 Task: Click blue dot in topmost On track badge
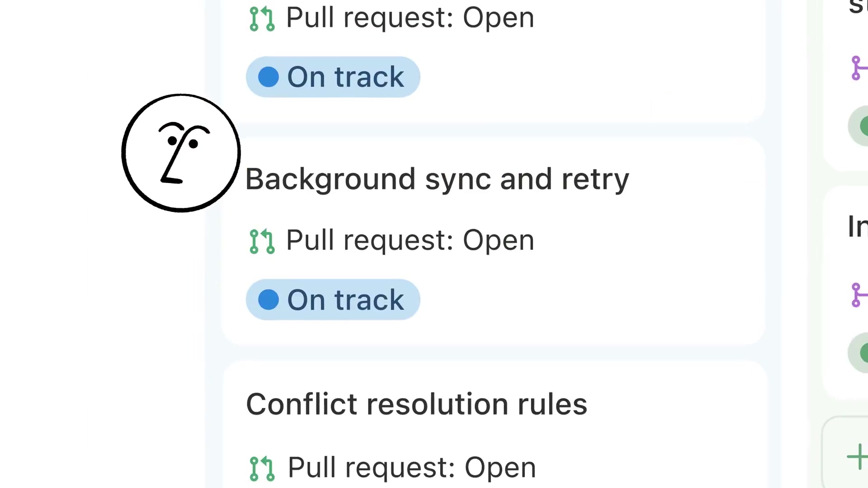click(269, 77)
